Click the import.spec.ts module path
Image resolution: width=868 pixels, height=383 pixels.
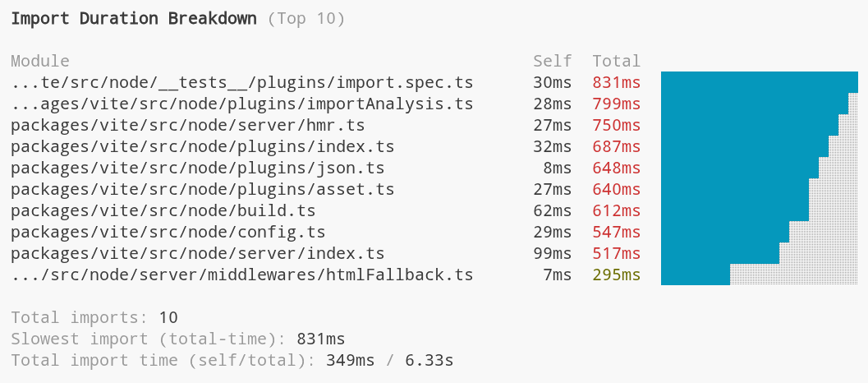(242, 82)
